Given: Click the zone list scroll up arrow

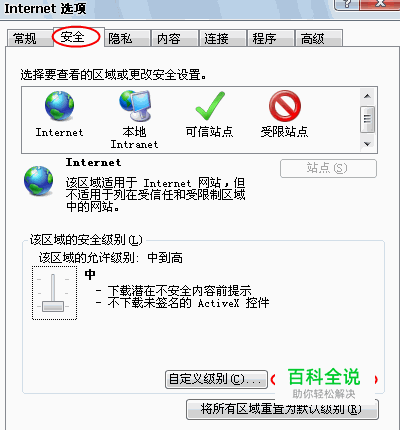Looking at the screenshot, I should tap(367, 96).
